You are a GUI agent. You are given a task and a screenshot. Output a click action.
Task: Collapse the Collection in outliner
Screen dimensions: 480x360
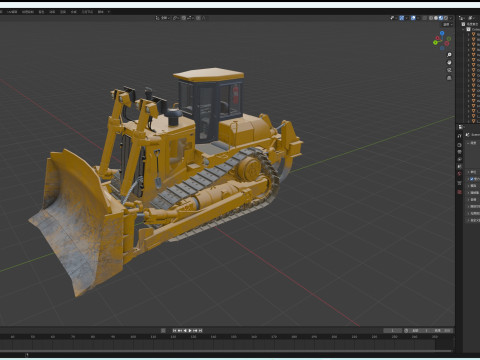click(463, 29)
